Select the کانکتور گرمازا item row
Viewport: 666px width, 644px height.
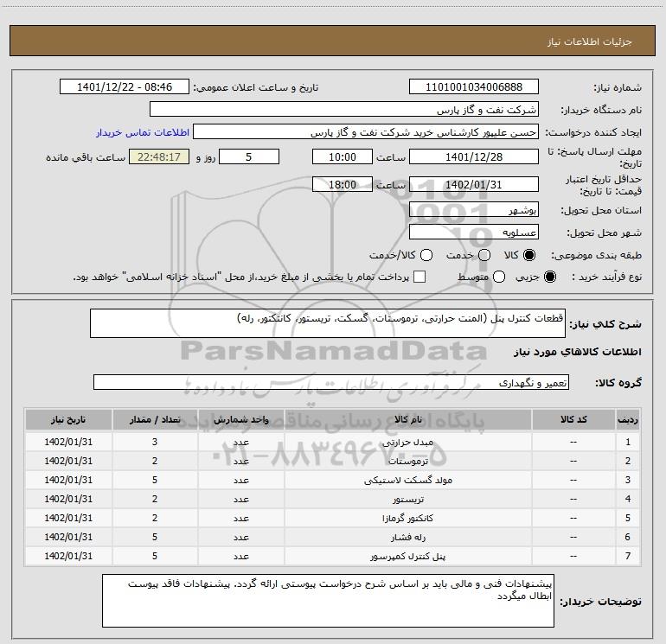(333, 518)
